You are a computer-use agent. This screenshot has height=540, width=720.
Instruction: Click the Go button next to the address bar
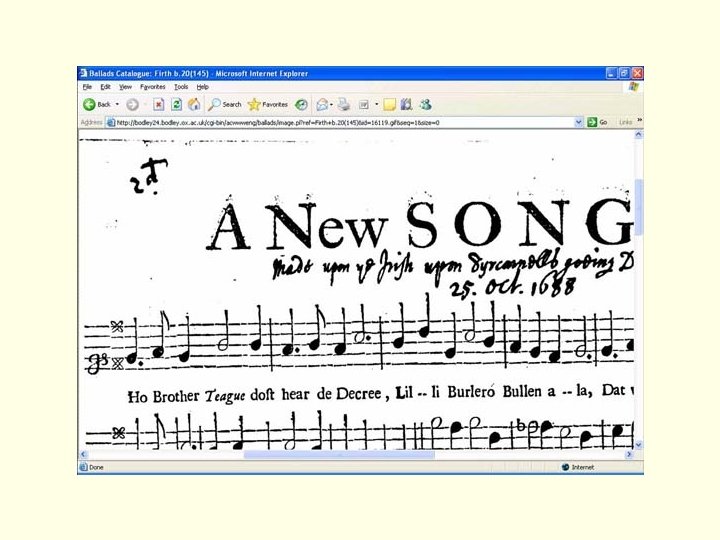click(598, 122)
